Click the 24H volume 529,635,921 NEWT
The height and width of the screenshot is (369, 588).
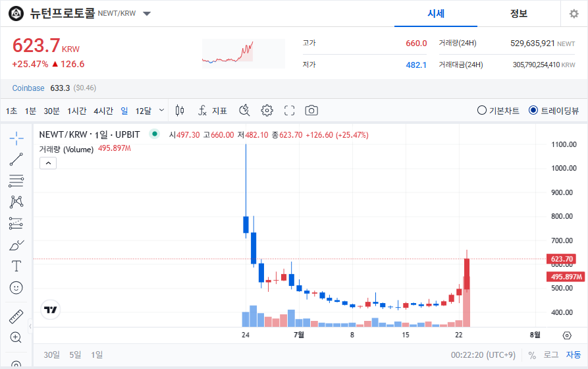543,43
